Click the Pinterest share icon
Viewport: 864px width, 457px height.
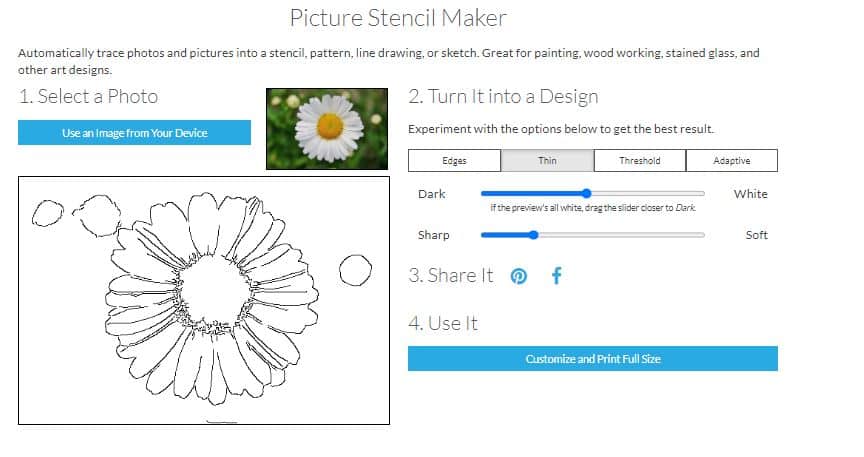point(519,276)
